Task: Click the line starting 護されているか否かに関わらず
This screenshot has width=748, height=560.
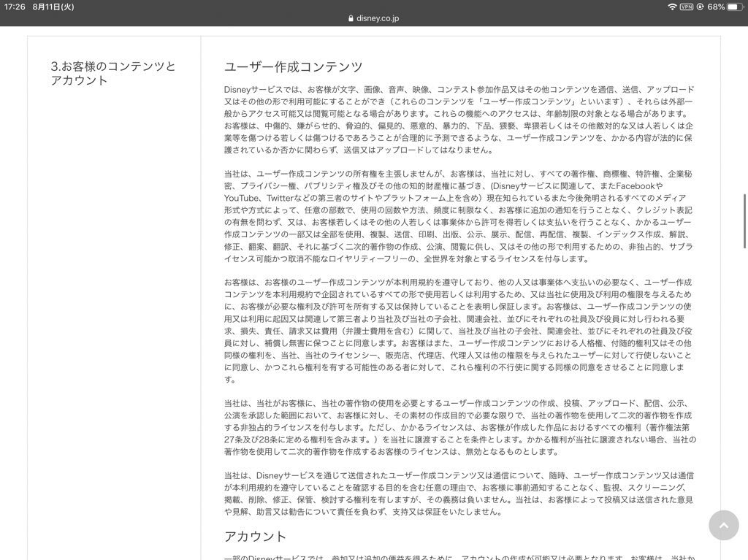Action: pyautogui.click(x=358, y=150)
